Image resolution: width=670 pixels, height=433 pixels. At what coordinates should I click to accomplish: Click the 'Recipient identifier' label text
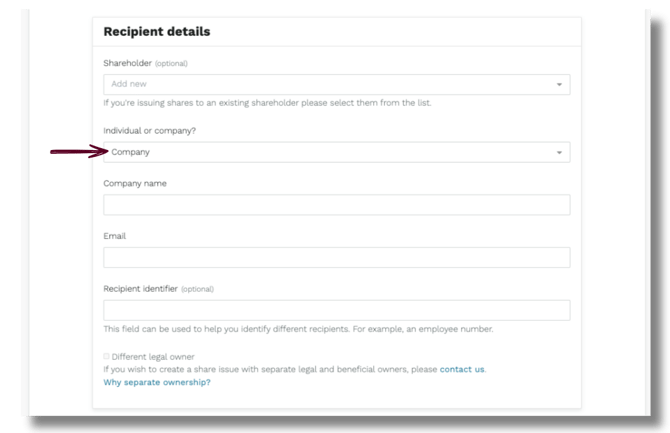[140, 289]
